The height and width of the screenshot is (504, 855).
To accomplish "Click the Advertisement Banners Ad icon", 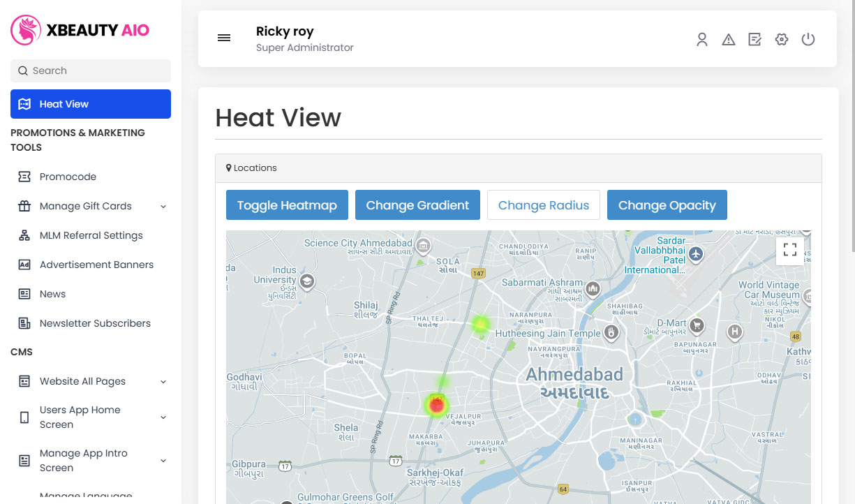I will (23, 265).
